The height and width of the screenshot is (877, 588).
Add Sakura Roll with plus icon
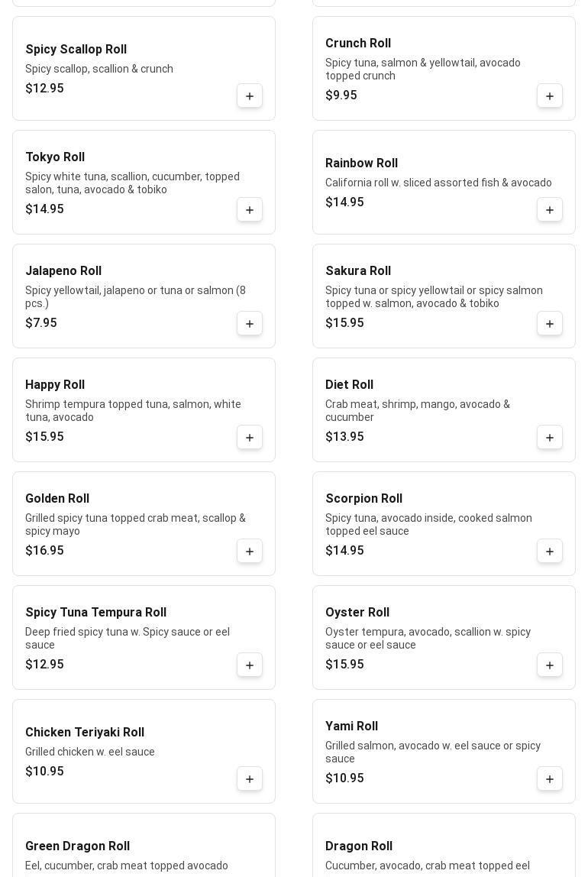point(550,324)
